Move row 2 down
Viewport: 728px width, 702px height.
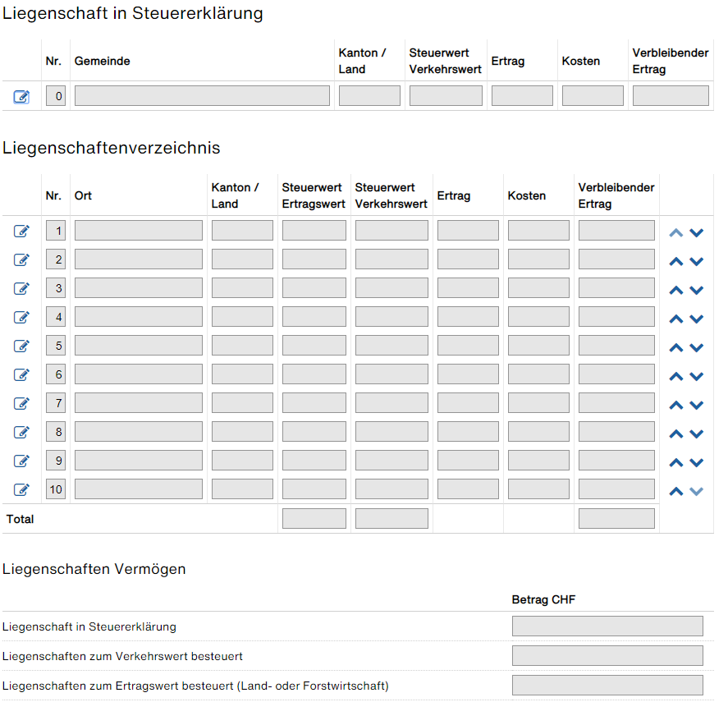click(x=697, y=262)
